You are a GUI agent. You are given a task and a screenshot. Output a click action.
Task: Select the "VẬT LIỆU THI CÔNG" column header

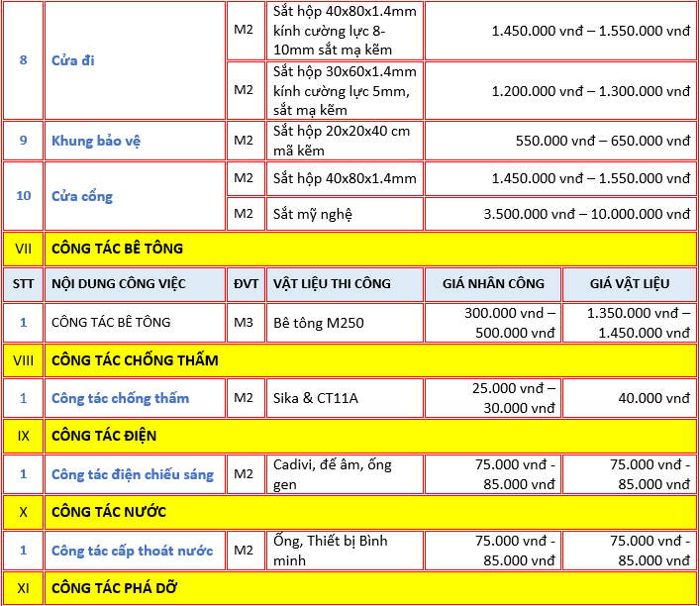tap(332, 283)
